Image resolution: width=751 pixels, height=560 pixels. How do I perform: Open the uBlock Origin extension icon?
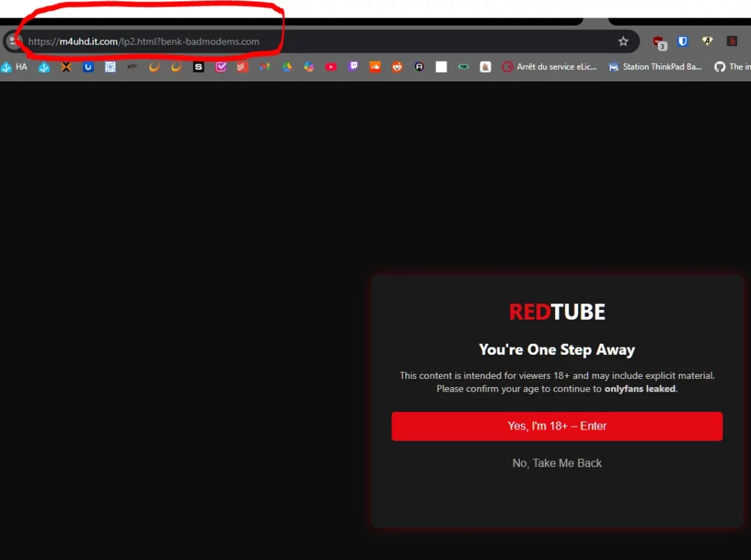click(x=659, y=42)
